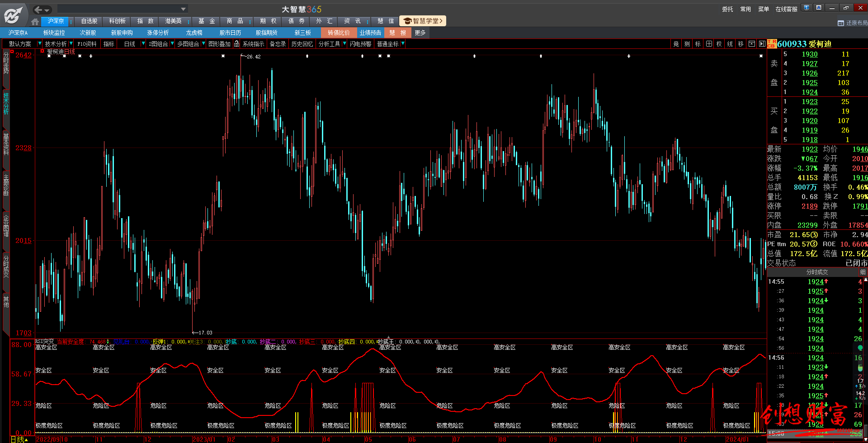This screenshot has height=443, width=868.
Task: Open the 常用 menu
Action: [x=745, y=9]
